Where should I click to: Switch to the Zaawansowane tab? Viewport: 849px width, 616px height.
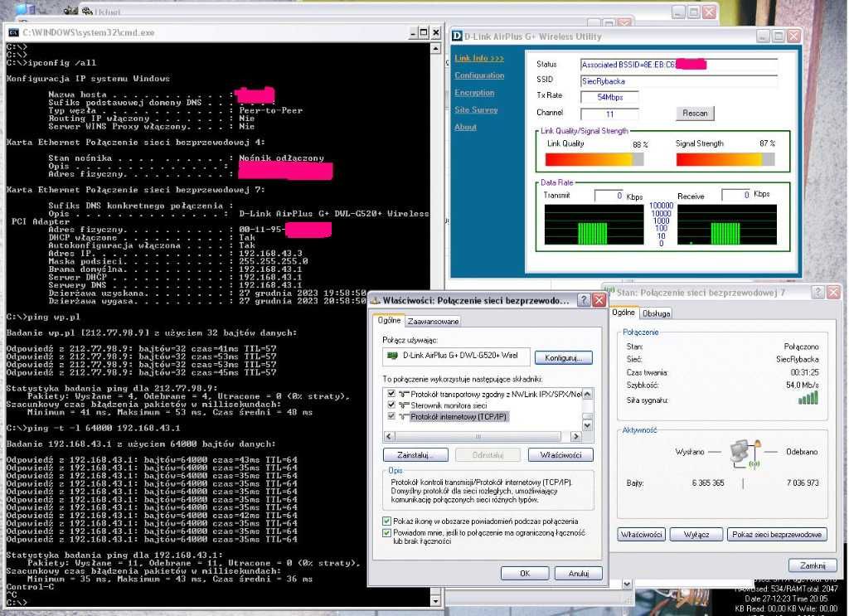pos(433,322)
